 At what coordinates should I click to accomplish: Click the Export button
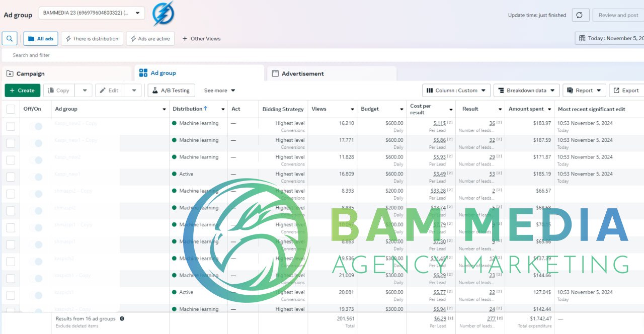pyautogui.click(x=626, y=91)
